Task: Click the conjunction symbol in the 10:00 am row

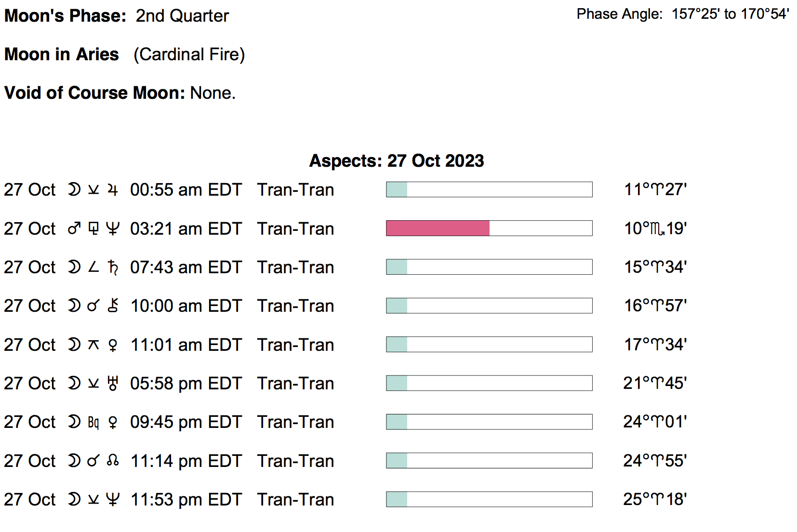Action: coord(93,306)
